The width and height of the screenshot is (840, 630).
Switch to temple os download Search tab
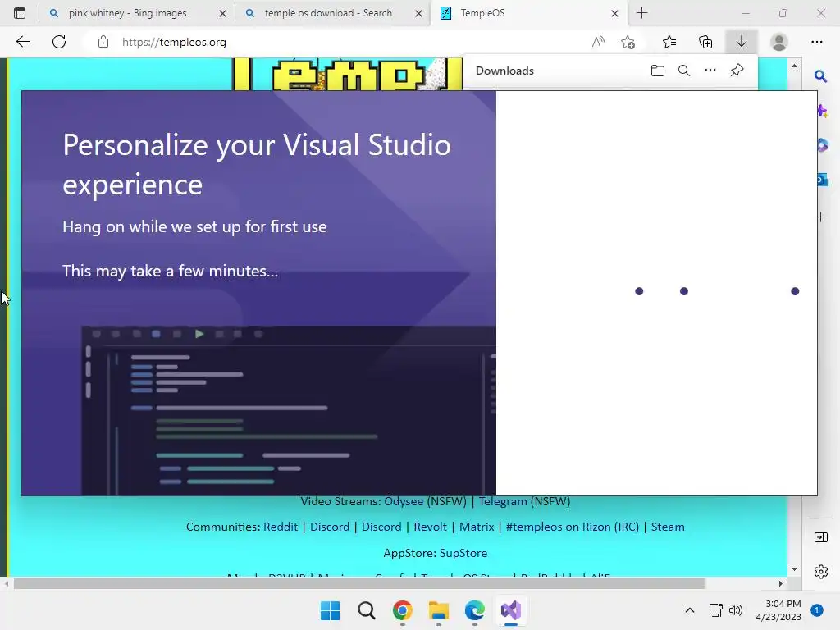tap(328, 13)
